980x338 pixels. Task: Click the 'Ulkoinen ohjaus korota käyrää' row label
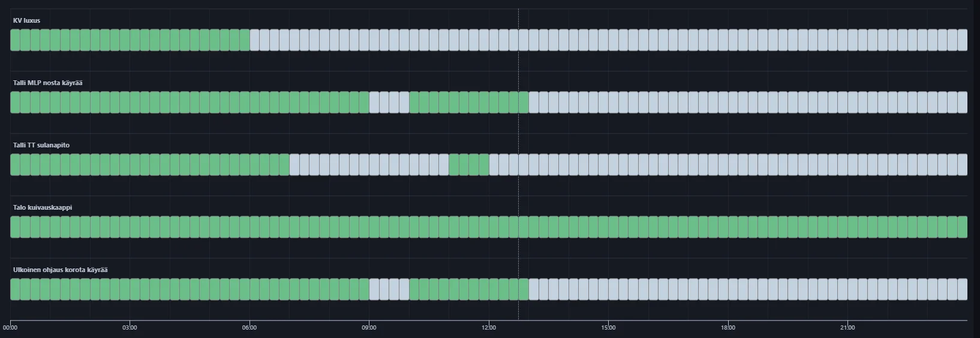coord(61,270)
